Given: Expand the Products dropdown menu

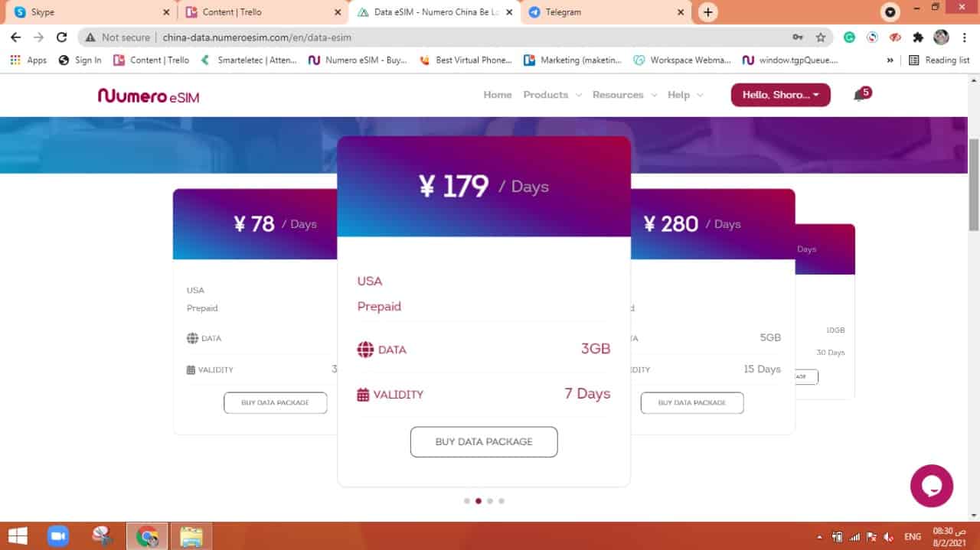Looking at the screenshot, I should point(552,95).
